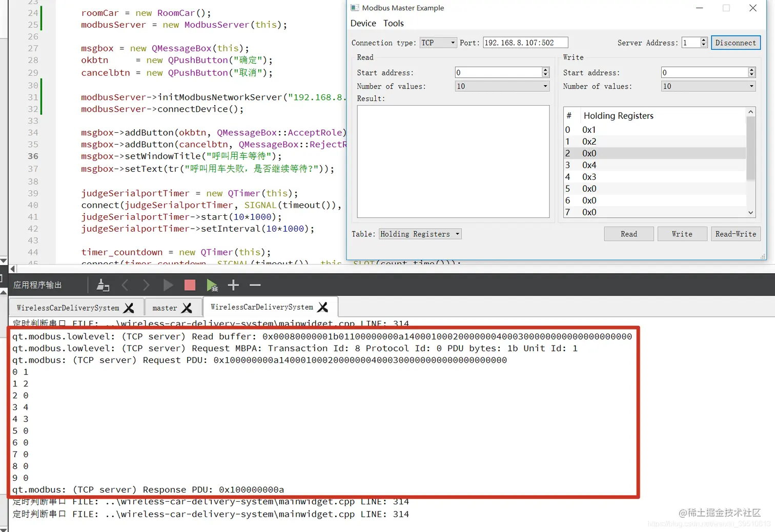Click the Write Start address field
The width and height of the screenshot is (775, 532).
pos(704,72)
